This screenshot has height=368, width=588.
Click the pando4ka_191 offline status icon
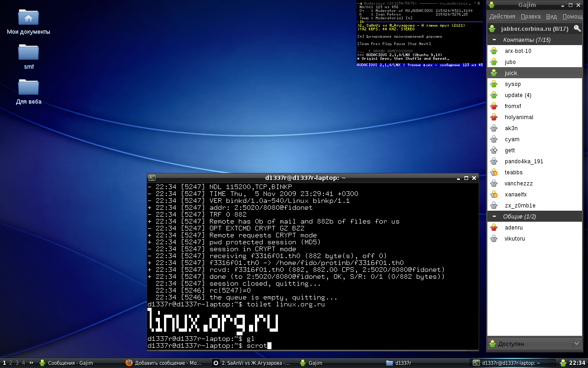pos(494,161)
